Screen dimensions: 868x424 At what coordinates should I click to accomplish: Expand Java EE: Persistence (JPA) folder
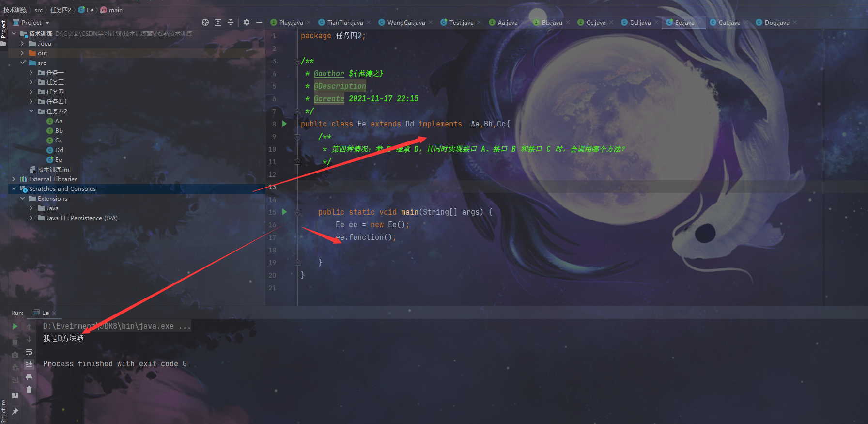point(31,218)
